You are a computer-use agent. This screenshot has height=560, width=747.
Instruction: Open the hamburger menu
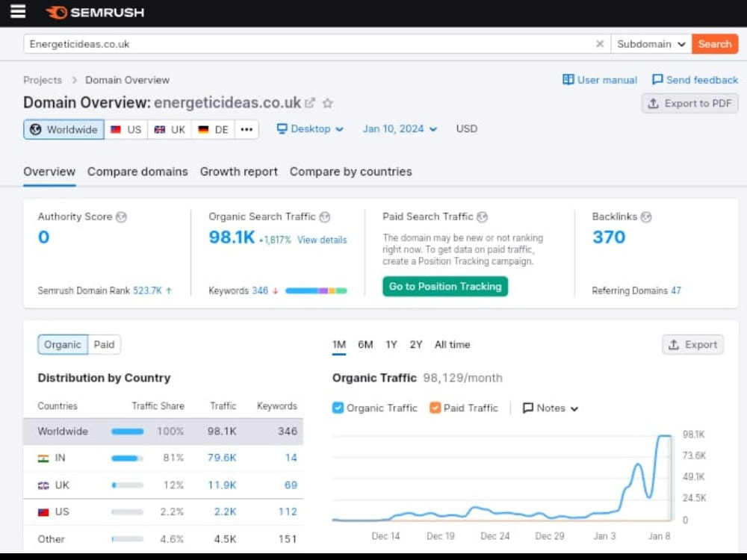click(18, 11)
